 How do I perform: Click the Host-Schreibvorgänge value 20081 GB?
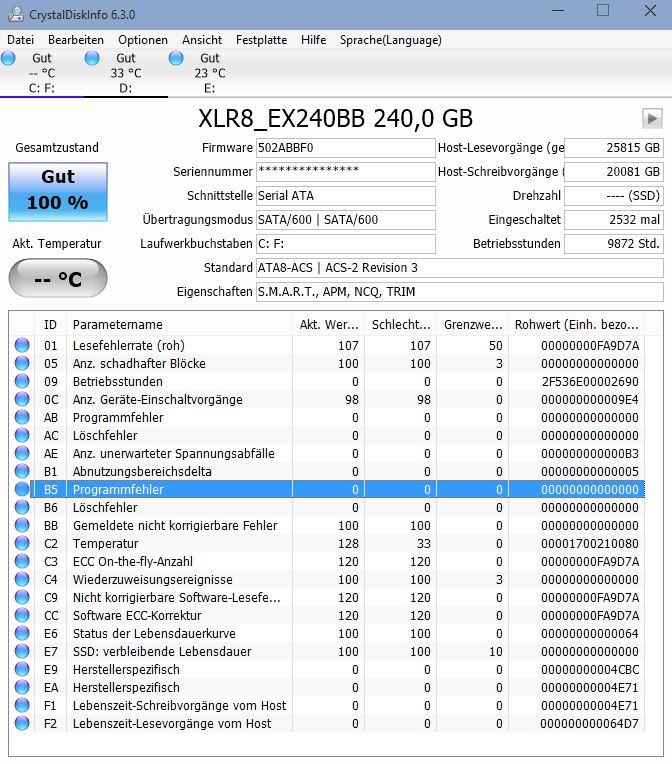tap(614, 172)
